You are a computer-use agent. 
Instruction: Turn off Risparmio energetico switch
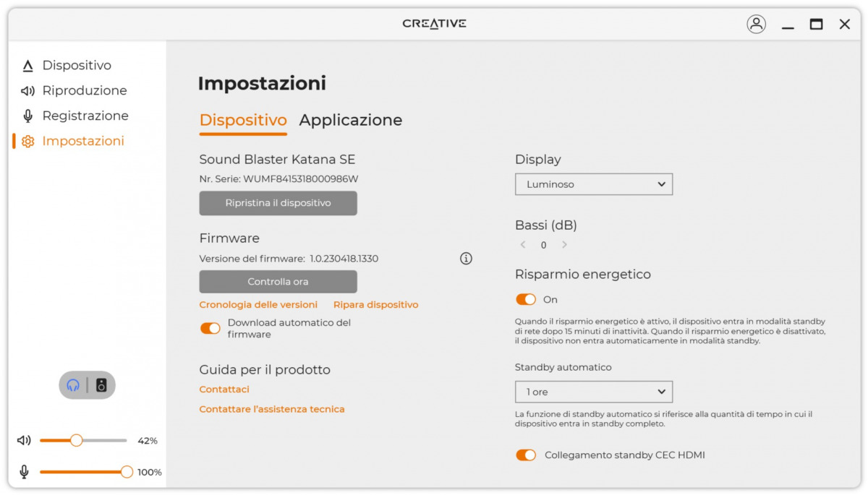pyautogui.click(x=526, y=299)
